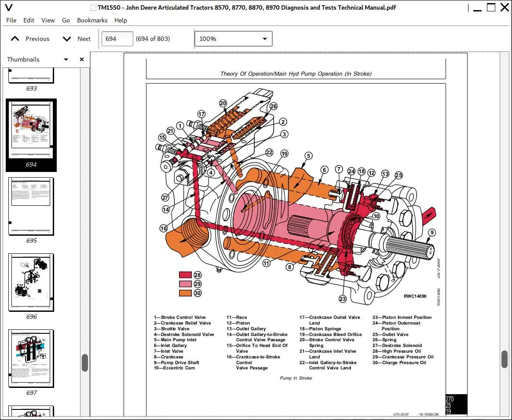Click callout number 19 in the diagram
Screen dimensions: 512x420
point(285,154)
